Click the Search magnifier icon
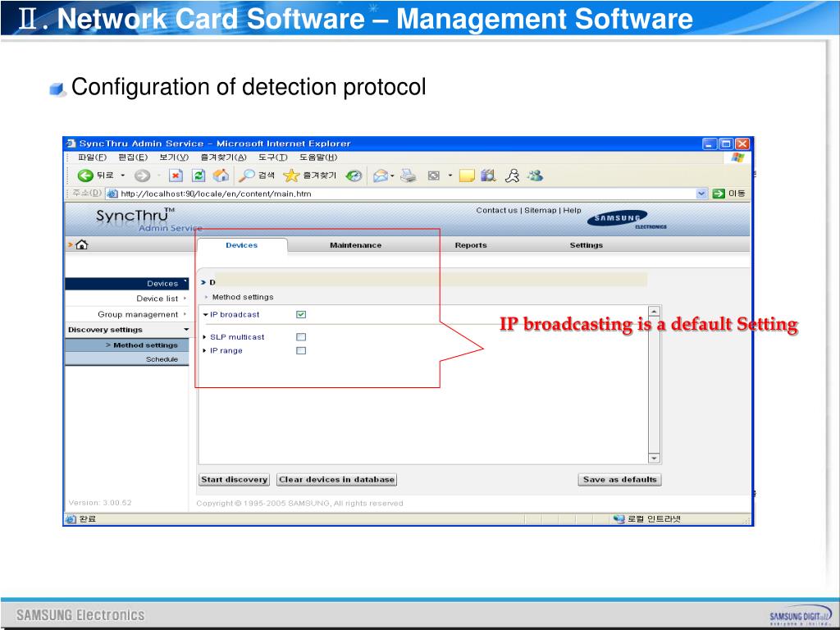Image resolution: width=840 pixels, height=630 pixels. click(x=246, y=176)
